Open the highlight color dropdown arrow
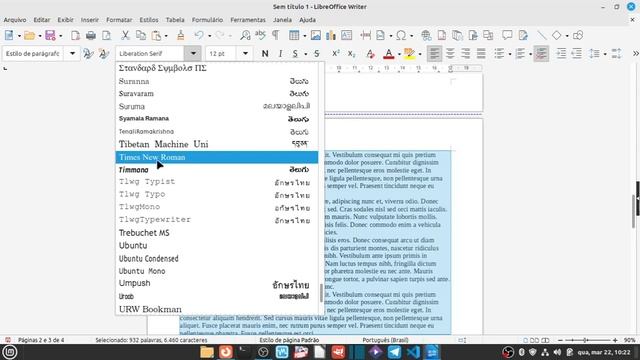 (420, 54)
